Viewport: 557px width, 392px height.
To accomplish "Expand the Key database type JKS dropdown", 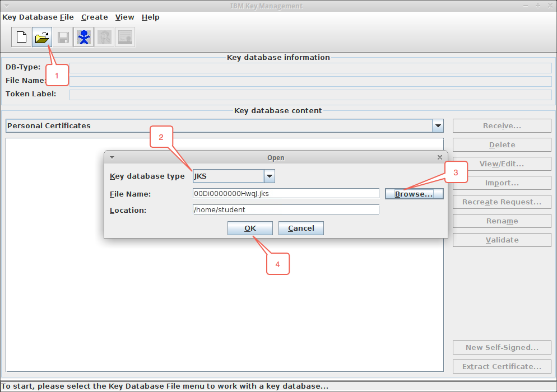I will (270, 176).
